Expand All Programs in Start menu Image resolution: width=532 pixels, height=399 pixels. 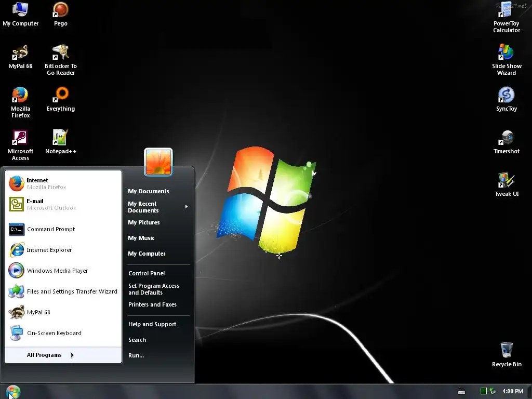63,355
